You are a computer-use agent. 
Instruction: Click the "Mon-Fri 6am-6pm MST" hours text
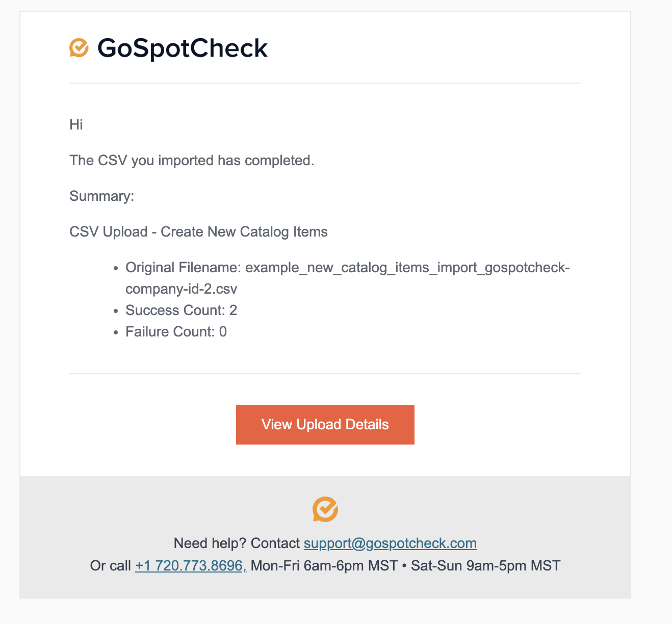[x=324, y=566]
